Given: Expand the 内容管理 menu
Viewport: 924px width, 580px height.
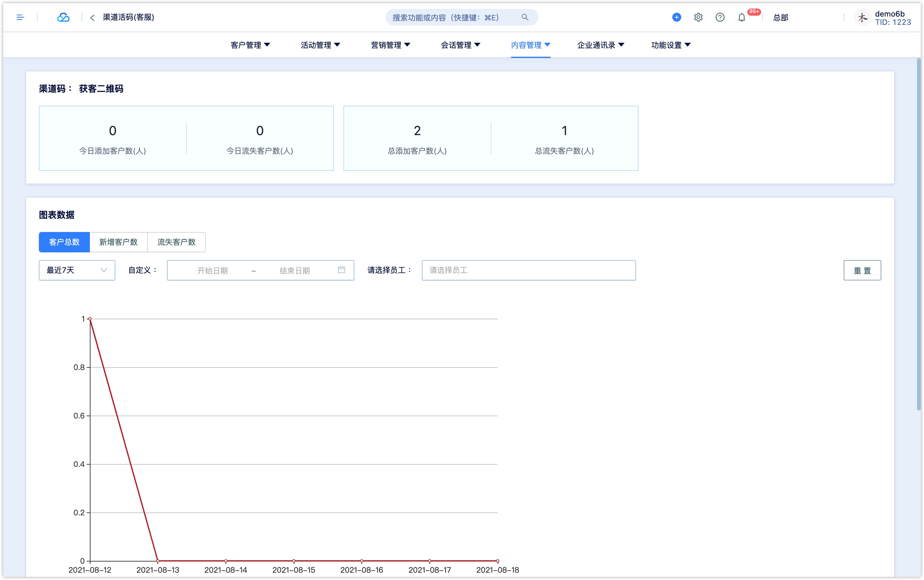Looking at the screenshot, I should (531, 45).
